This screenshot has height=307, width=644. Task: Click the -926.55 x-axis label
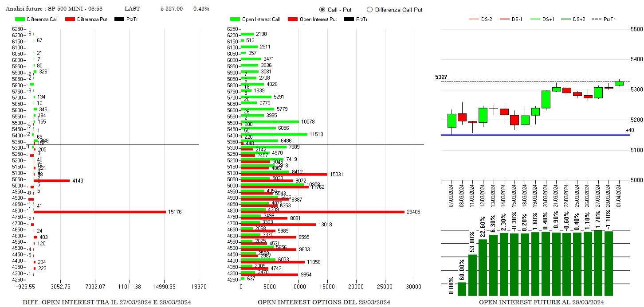click(25, 287)
